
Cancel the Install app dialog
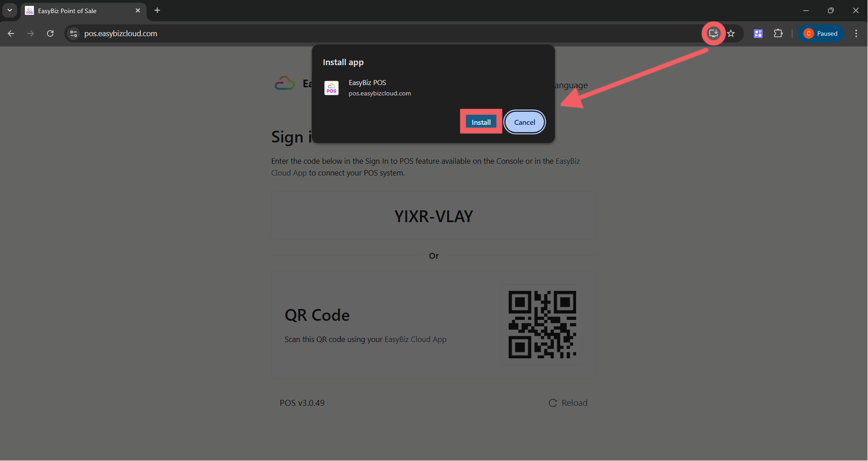coord(525,122)
